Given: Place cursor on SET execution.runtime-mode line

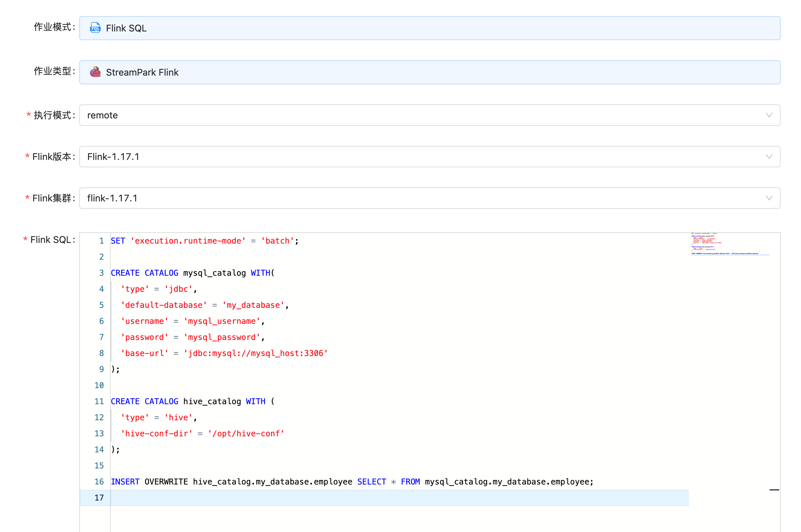Looking at the screenshot, I should pos(204,241).
